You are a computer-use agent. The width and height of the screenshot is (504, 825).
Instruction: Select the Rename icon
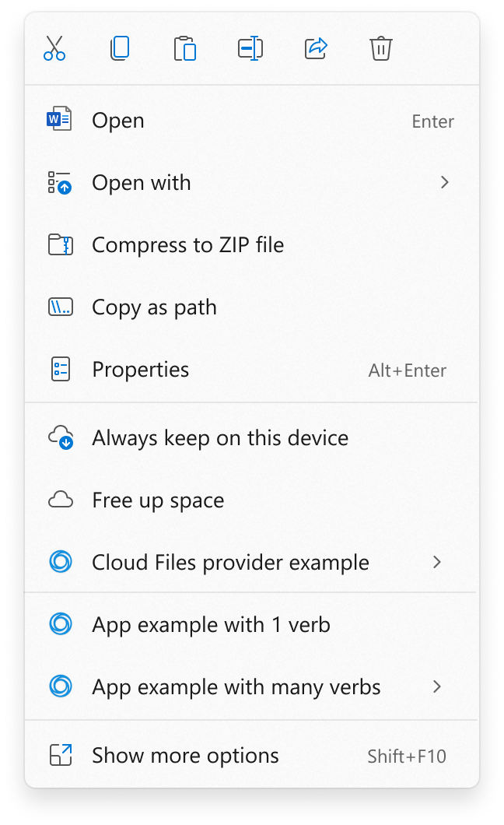[250, 48]
